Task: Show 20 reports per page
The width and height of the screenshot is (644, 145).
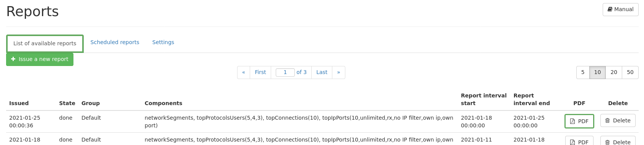Action: tap(614, 72)
